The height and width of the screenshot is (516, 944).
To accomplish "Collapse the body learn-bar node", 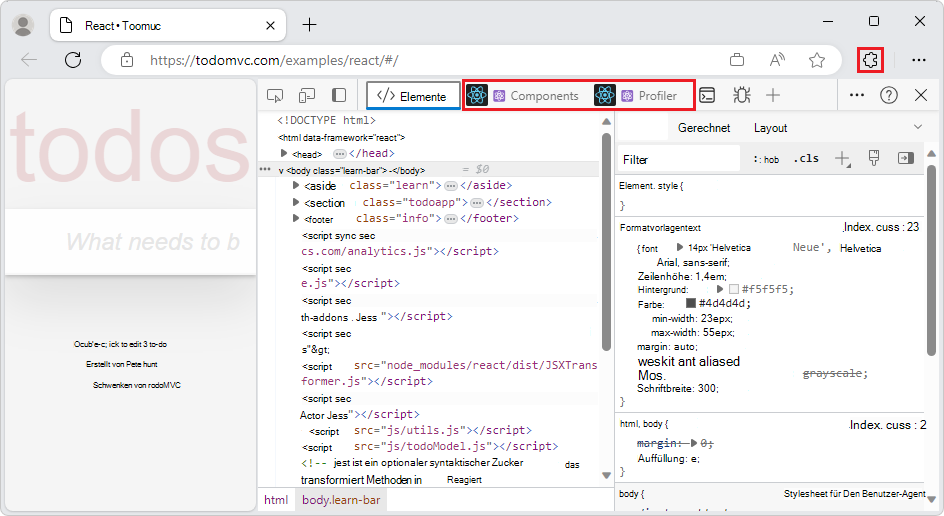I will [x=281, y=171].
